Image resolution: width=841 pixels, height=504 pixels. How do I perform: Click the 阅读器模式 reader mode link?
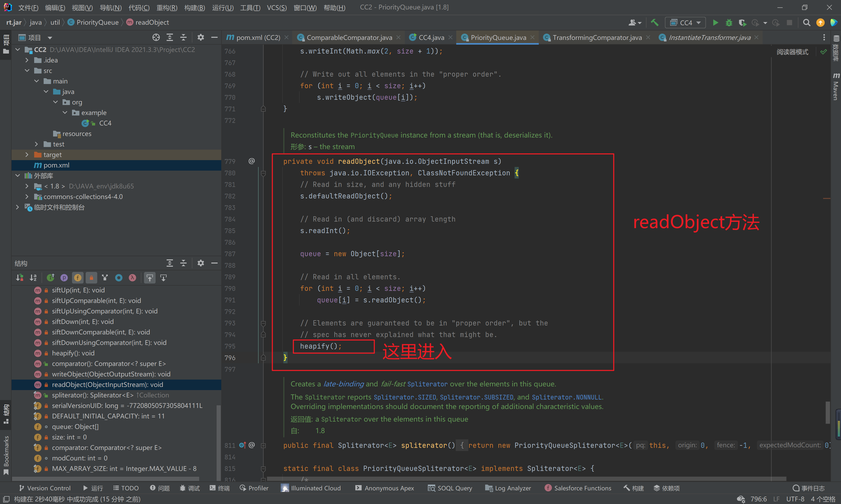click(792, 52)
